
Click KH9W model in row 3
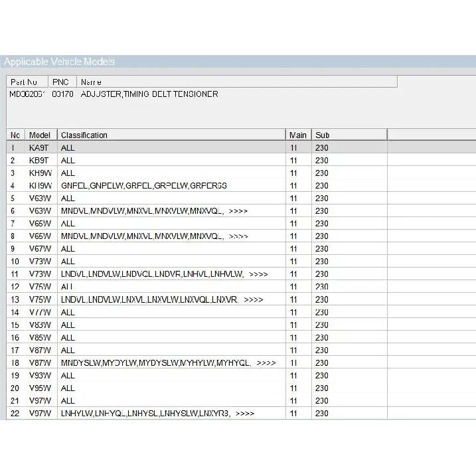(x=40, y=173)
